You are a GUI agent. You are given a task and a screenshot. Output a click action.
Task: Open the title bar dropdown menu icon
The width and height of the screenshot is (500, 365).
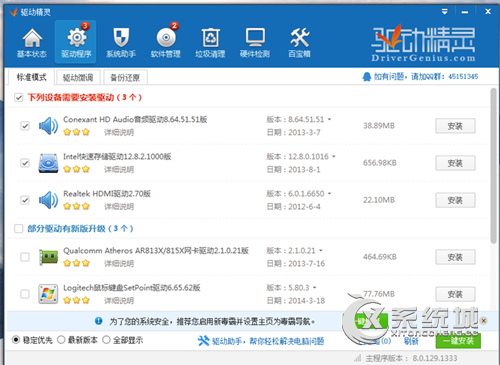point(445,12)
